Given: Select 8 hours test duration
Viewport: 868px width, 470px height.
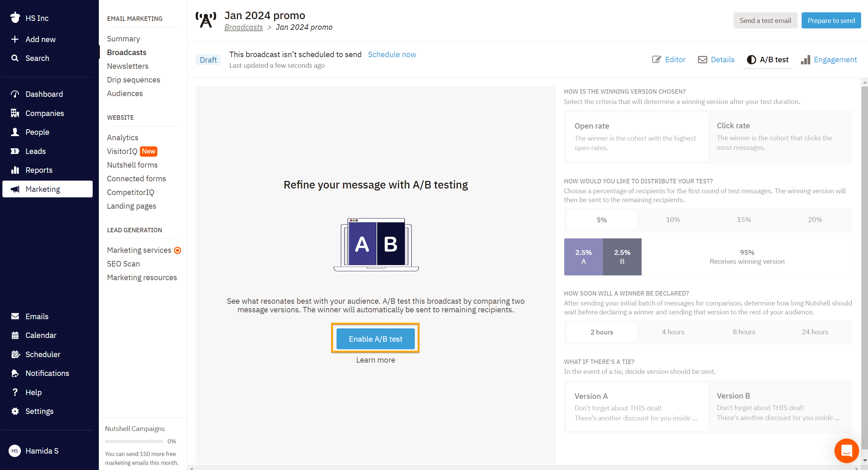Looking at the screenshot, I should (744, 332).
